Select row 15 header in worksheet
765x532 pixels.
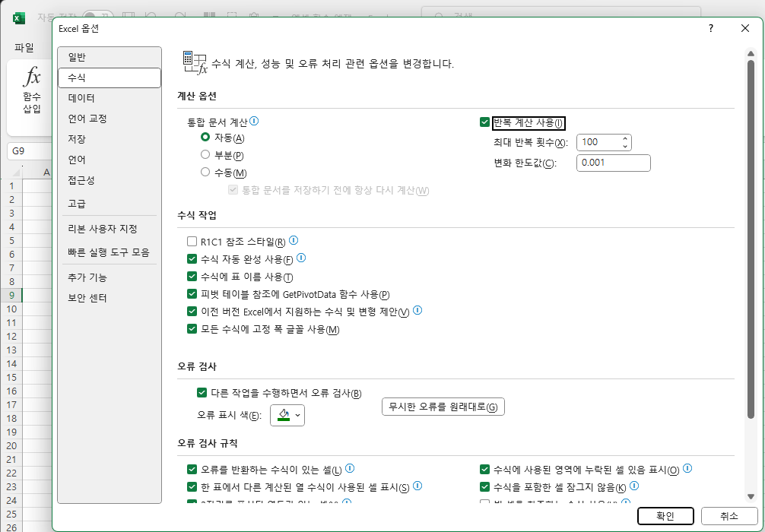click(11, 378)
